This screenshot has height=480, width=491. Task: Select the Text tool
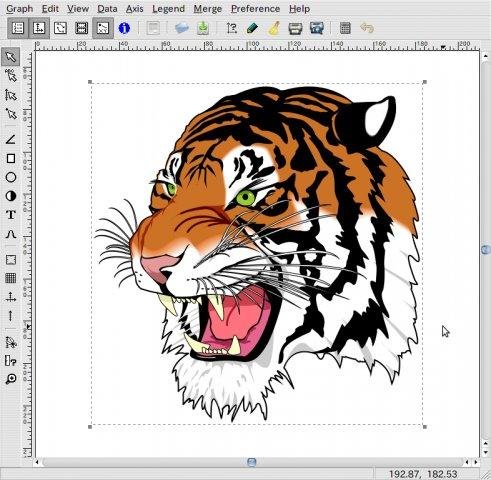[x=11, y=215]
